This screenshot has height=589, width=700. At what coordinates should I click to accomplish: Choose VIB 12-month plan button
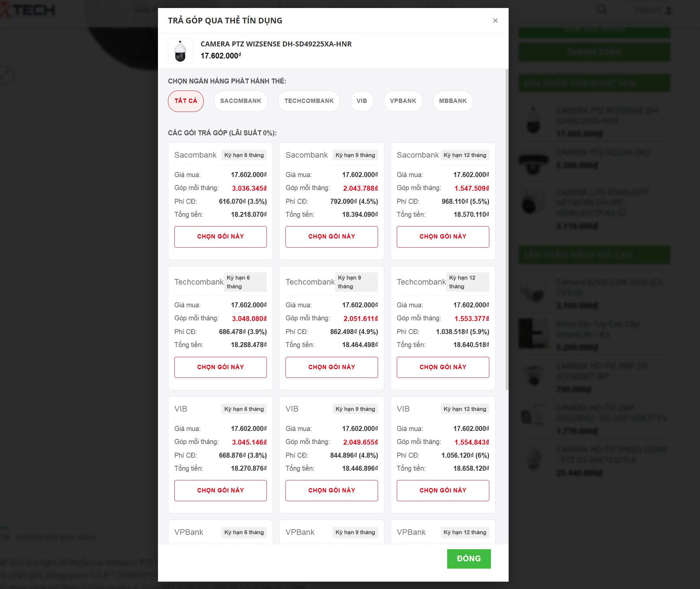(x=443, y=490)
